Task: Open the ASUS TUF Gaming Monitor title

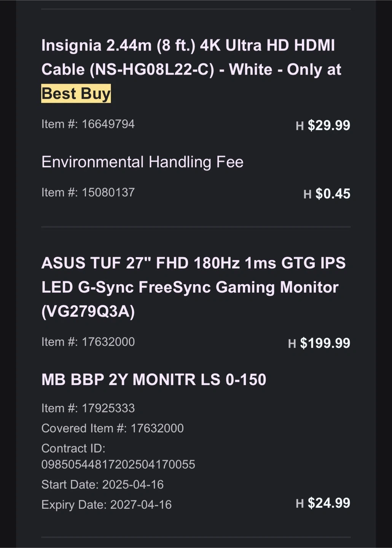Action: pos(193,287)
